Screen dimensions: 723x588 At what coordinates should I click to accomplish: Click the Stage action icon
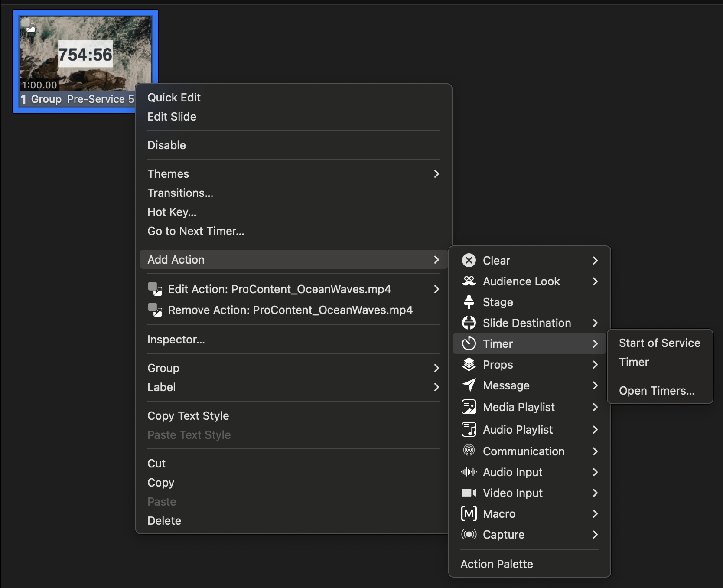tap(469, 302)
